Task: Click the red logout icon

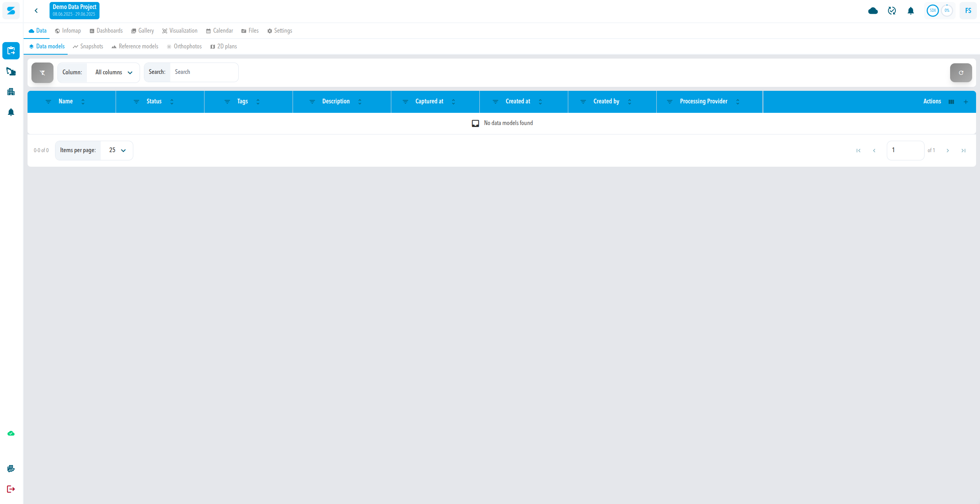Action: tap(11, 489)
